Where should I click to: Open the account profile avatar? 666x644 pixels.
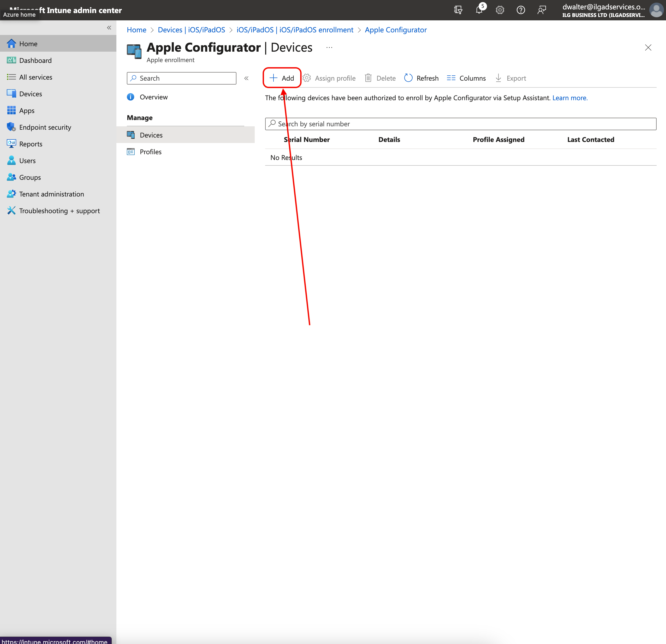click(656, 10)
